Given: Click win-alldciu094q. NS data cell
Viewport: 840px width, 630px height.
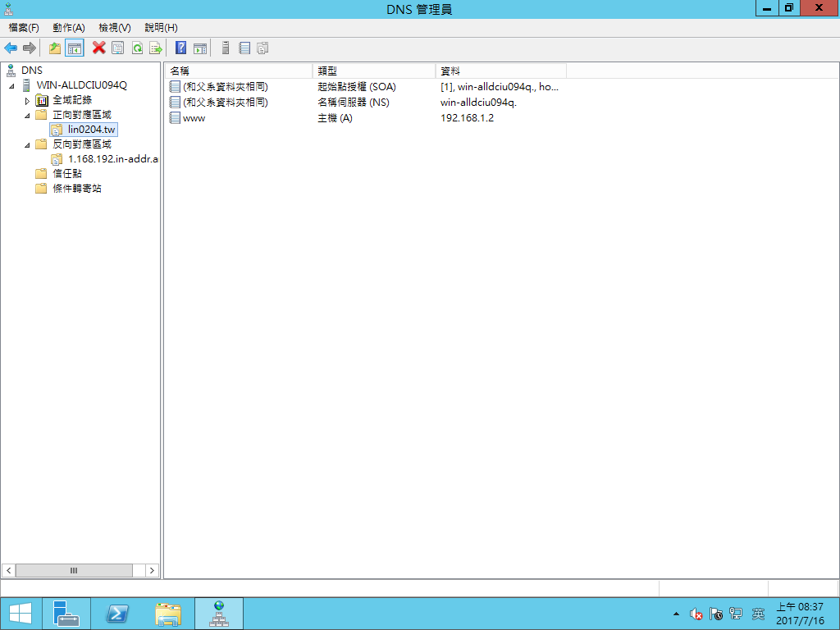Looking at the screenshot, I should pos(478,103).
